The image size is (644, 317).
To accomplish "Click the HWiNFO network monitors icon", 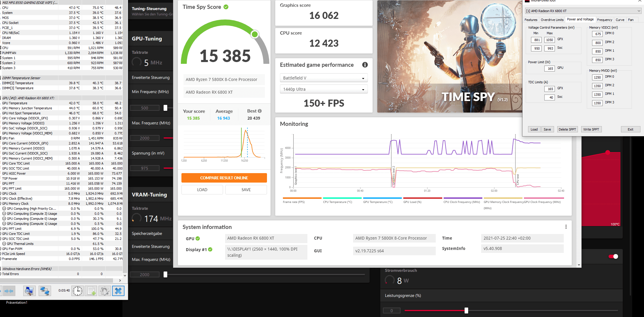I will (x=45, y=291).
